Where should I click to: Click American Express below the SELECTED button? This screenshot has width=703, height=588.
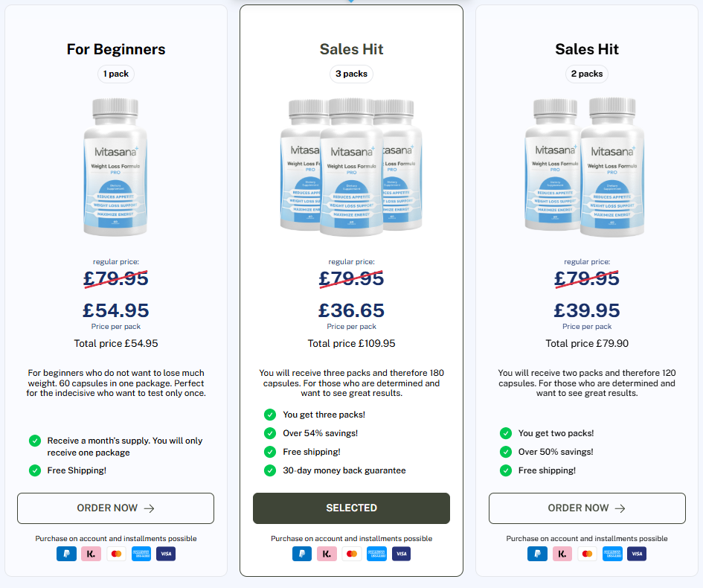pyautogui.click(x=376, y=554)
